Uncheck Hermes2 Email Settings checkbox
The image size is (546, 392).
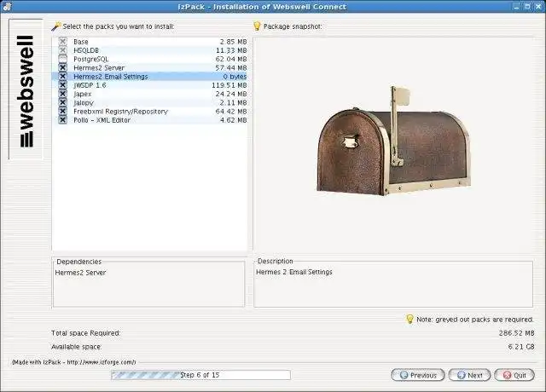pos(62,76)
